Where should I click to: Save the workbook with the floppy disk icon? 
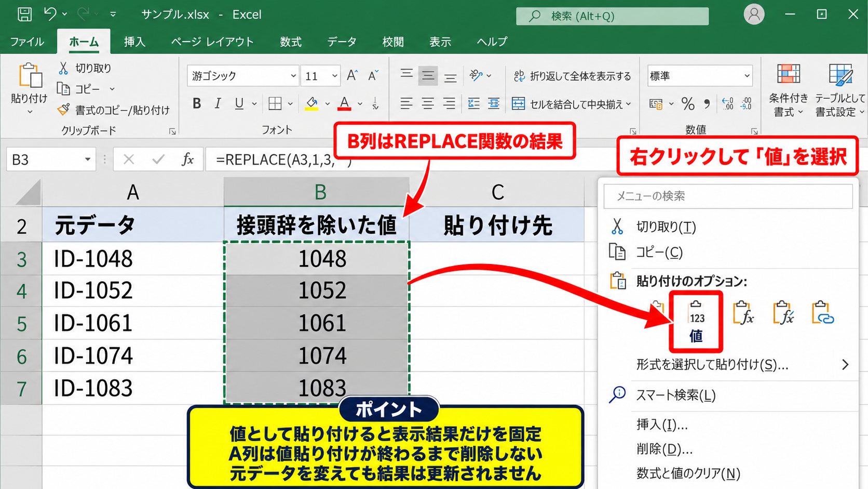click(x=24, y=14)
